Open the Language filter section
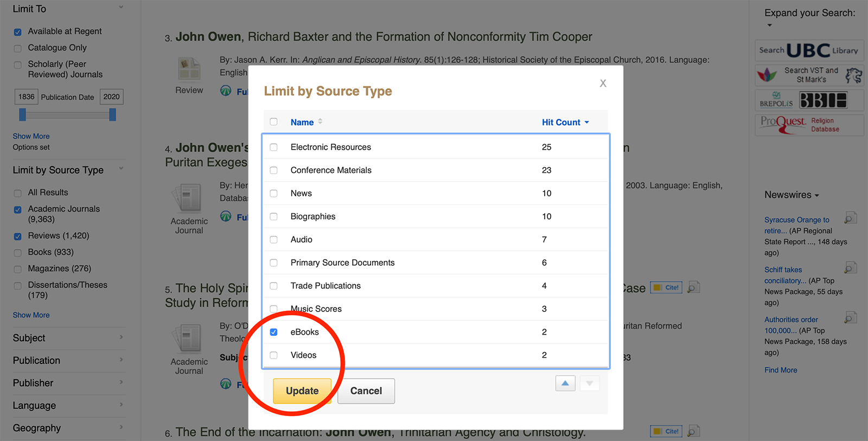868x441 pixels. 68,406
